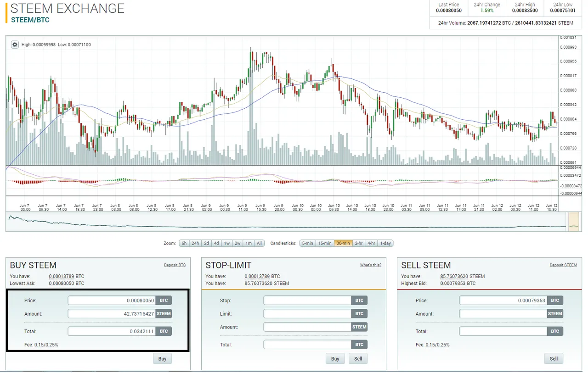Click chart High/Low legend text
The image size is (588, 373).
pyautogui.click(x=56, y=45)
